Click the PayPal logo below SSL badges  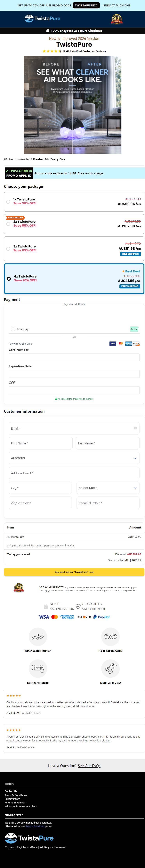(x=101, y=617)
